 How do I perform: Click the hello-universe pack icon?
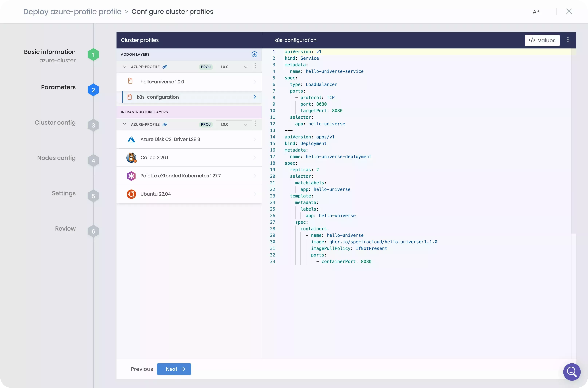pyautogui.click(x=130, y=81)
